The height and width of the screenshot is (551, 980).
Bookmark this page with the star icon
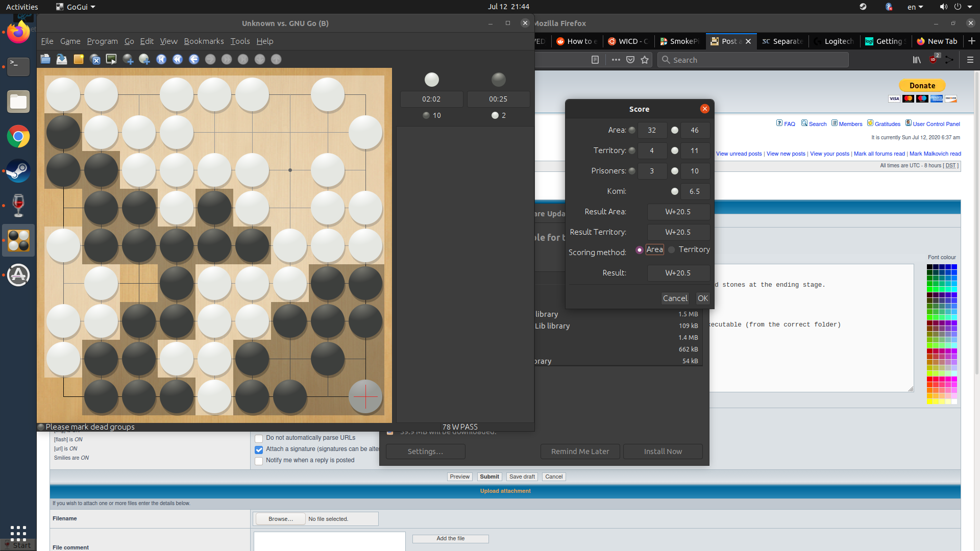click(645, 60)
